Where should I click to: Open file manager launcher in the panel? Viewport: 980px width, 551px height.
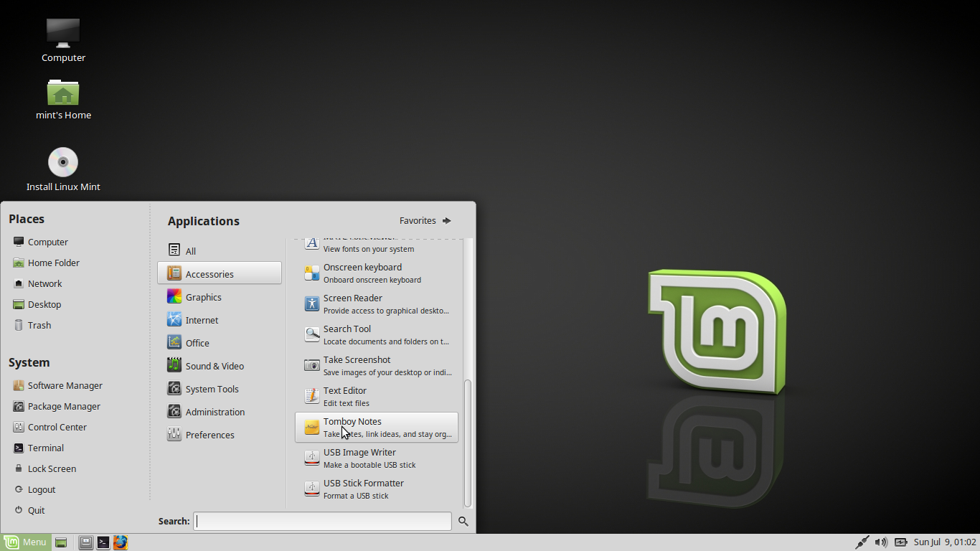(86, 542)
